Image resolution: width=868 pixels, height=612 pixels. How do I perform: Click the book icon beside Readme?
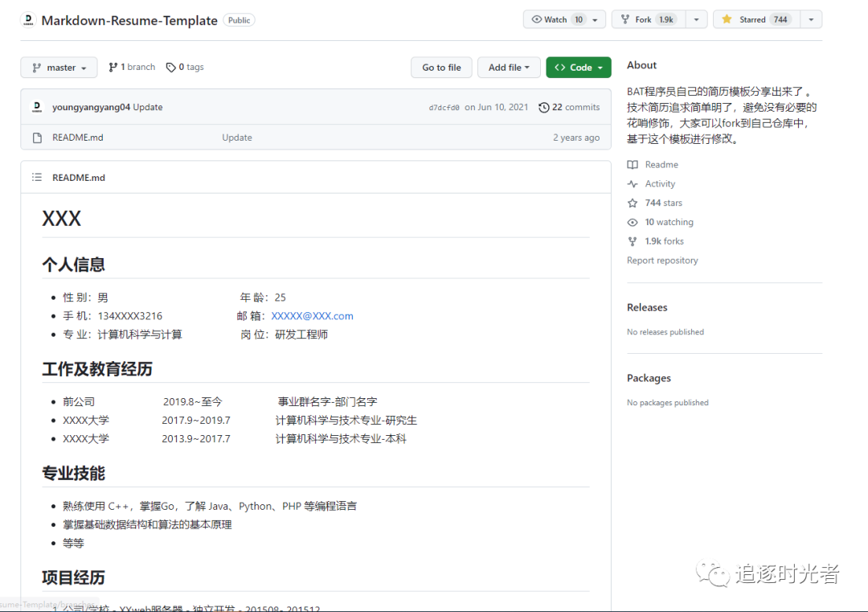click(x=633, y=165)
